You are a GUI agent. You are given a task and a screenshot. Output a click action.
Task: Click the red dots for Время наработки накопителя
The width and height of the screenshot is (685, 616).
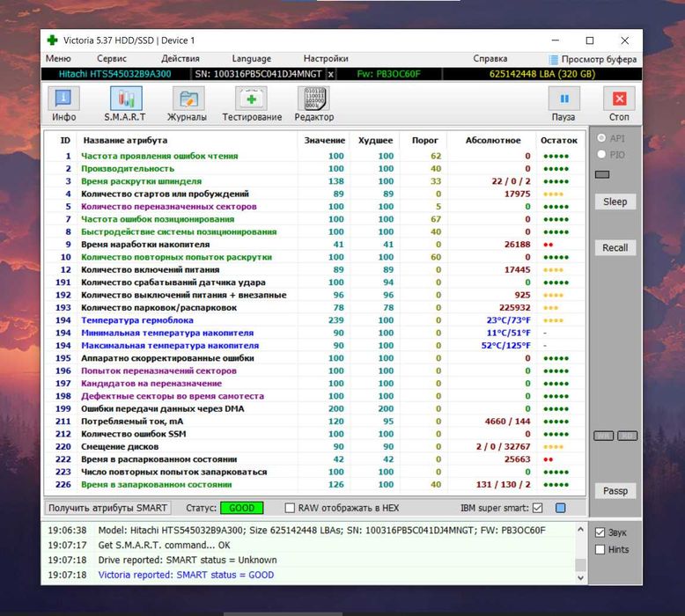(x=549, y=245)
